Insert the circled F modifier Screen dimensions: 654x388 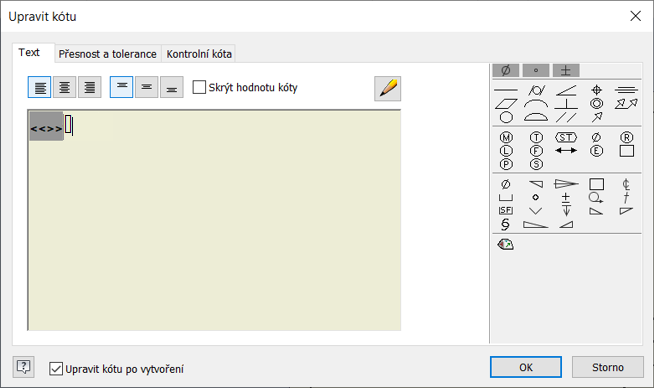[x=536, y=151]
